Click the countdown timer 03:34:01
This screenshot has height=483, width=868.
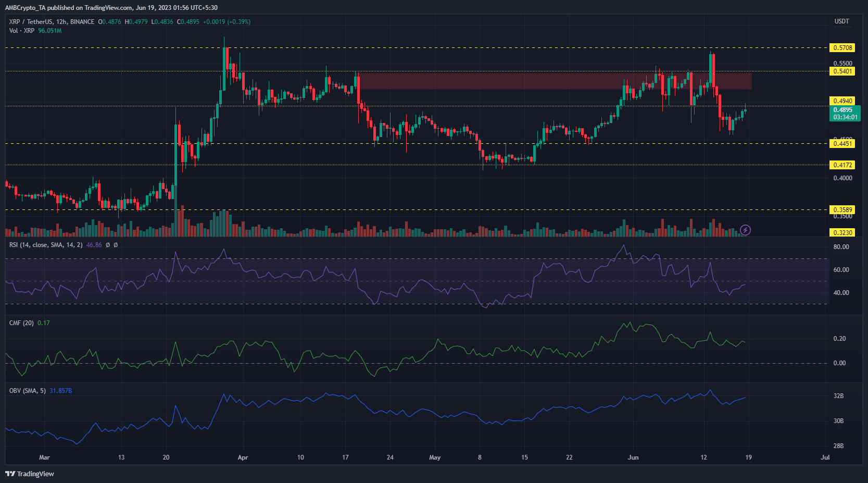(x=845, y=117)
